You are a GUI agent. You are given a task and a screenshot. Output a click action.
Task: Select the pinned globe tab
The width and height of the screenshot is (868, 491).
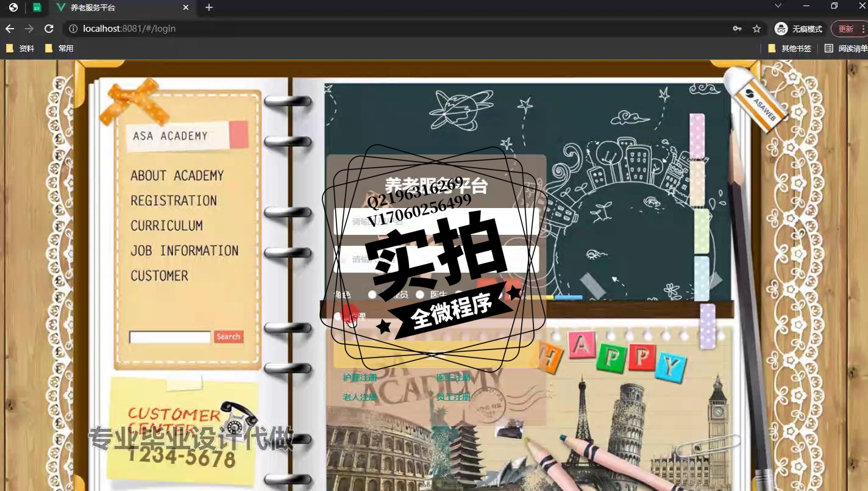[x=13, y=7]
